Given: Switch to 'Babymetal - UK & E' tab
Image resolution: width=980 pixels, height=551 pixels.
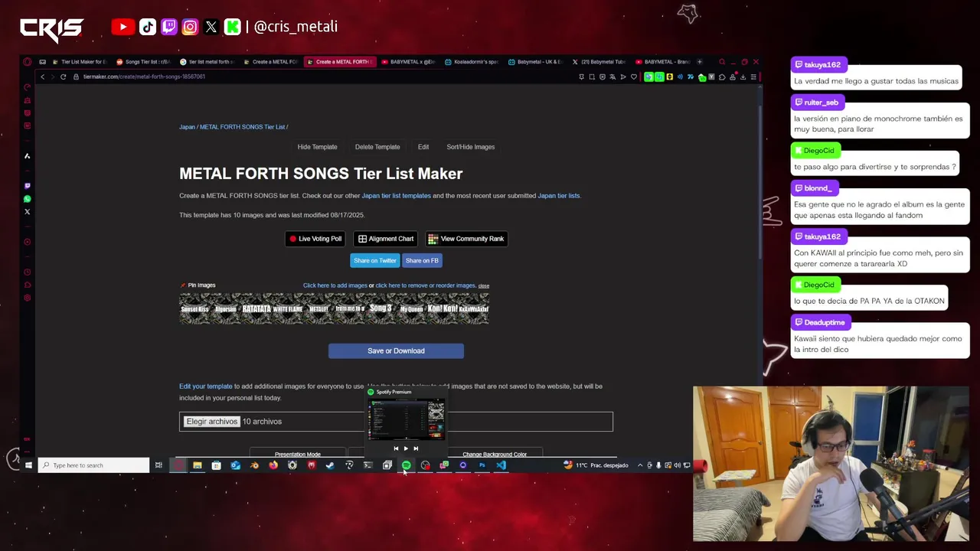Looking at the screenshot, I should tap(535, 62).
